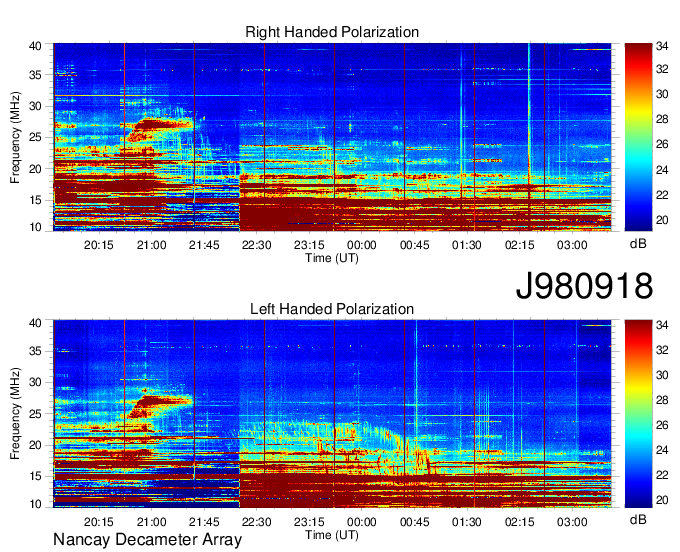Click the Frequency (MHz) axis label of the lower plot
This screenshot has height=552, width=680.
pos(15,414)
